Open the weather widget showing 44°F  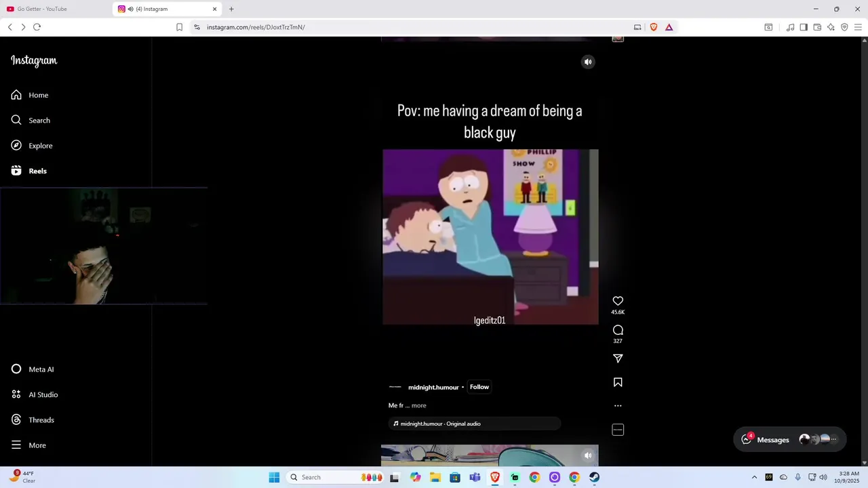[22, 477]
